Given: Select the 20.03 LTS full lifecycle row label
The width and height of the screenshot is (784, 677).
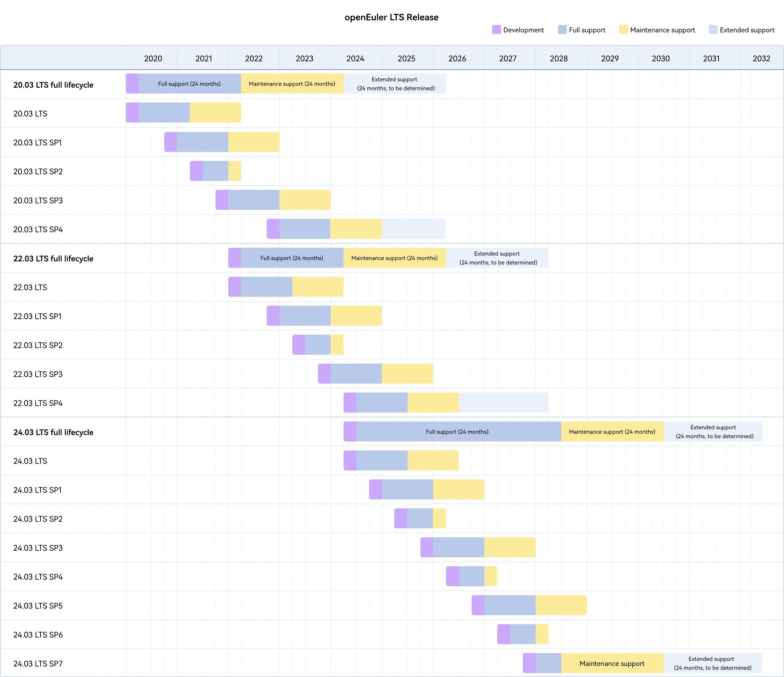Looking at the screenshot, I should 53,85.
